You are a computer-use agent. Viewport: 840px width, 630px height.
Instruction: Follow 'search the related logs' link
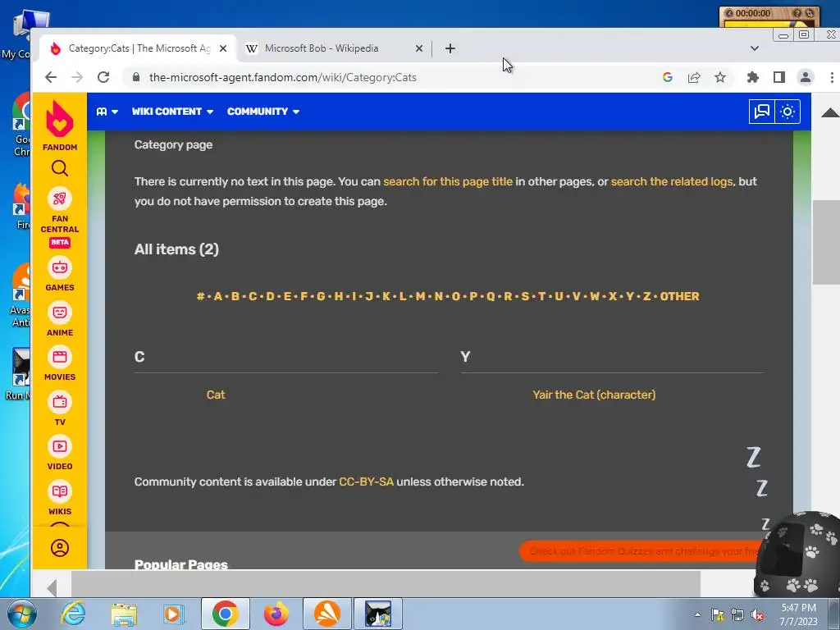[x=672, y=181]
